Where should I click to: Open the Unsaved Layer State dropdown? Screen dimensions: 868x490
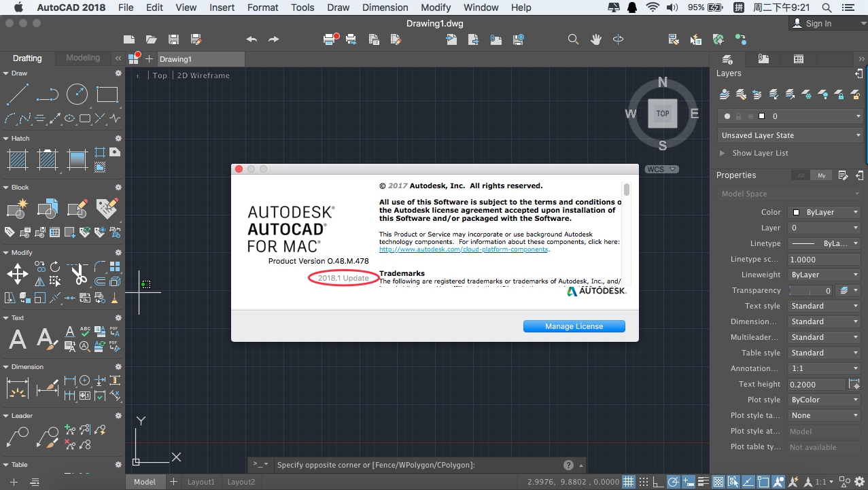tap(789, 135)
